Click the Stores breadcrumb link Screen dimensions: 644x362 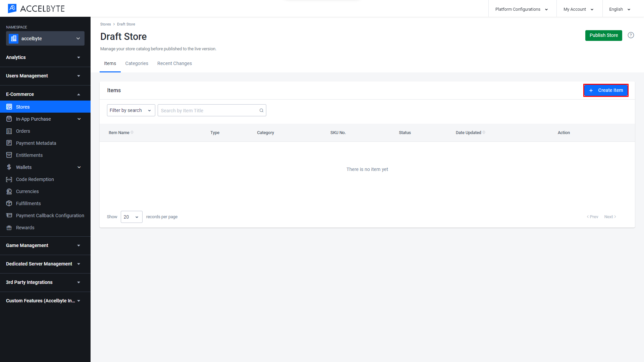(105, 24)
